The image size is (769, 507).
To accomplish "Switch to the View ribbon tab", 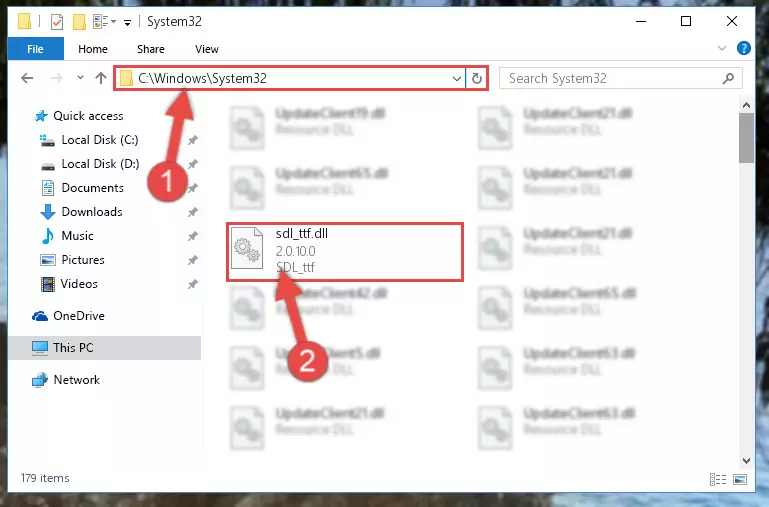I will [206, 49].
